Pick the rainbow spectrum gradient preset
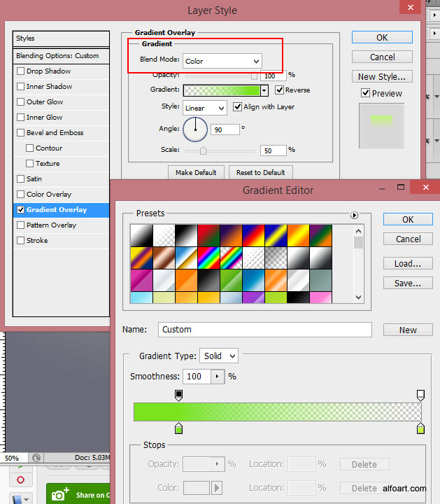The height and width of the screenshot is (504, 440). click(208, 258)
